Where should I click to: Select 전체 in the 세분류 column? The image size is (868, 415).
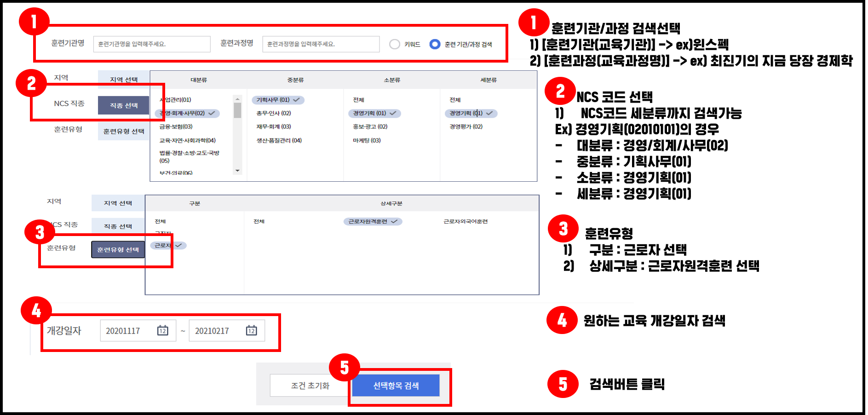tap(455, 100)
